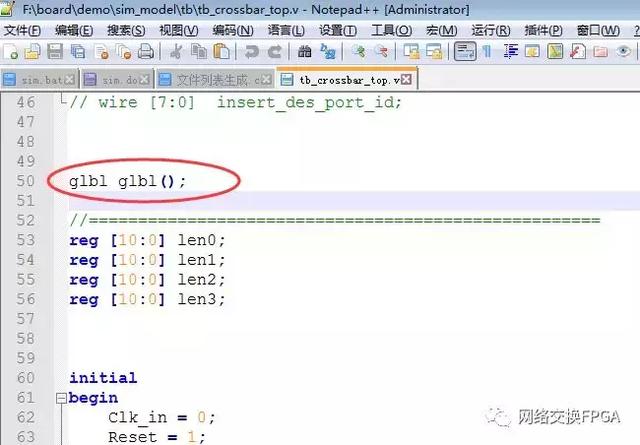Save the current file
Image resolution: width=640 pixels, height=445 pixels.
(x=55, y=51)
